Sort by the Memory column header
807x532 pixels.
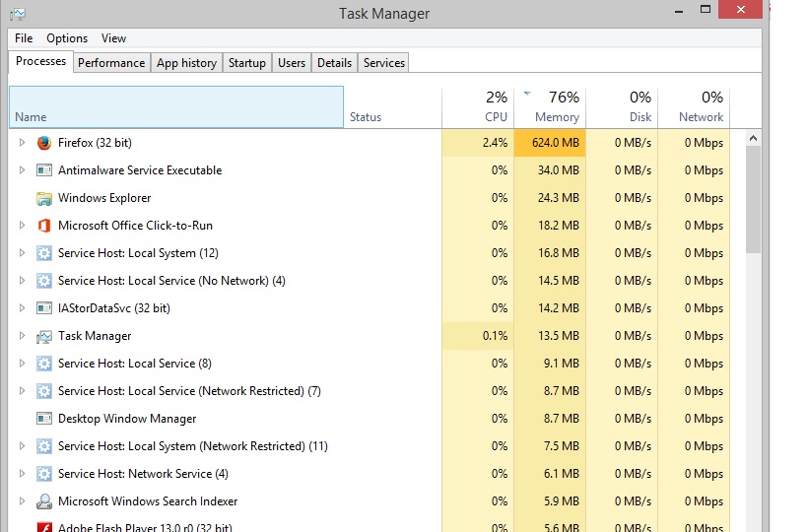click(x=550, y=107)
